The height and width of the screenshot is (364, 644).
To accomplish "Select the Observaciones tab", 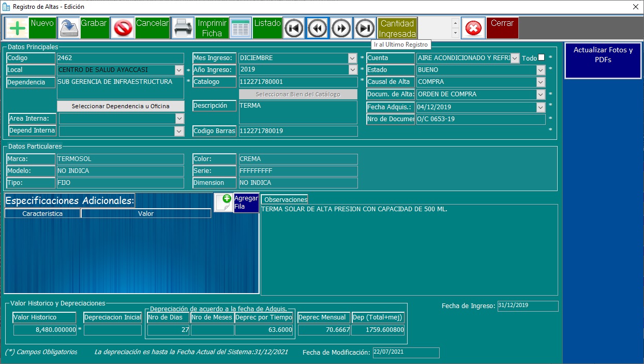I will 286,199.
